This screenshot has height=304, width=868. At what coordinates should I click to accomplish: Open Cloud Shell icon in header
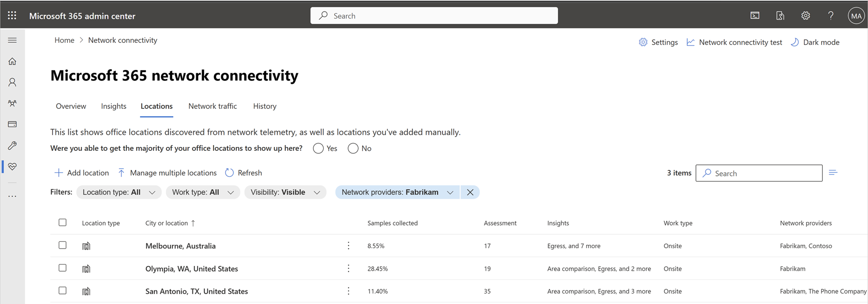[x=755, y=15]
